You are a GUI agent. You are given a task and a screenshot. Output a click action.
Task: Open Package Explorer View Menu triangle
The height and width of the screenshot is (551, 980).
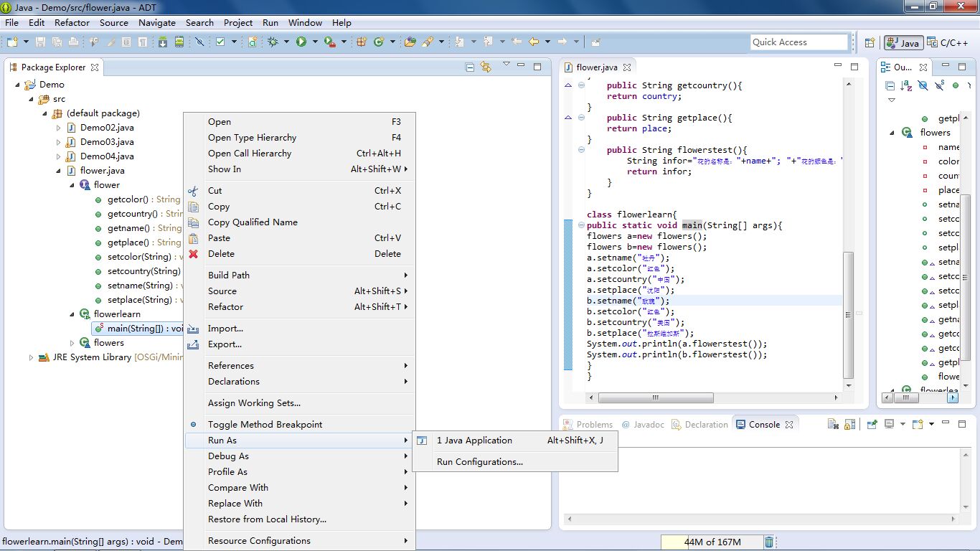pyautogui.click(x=506, y=65)
